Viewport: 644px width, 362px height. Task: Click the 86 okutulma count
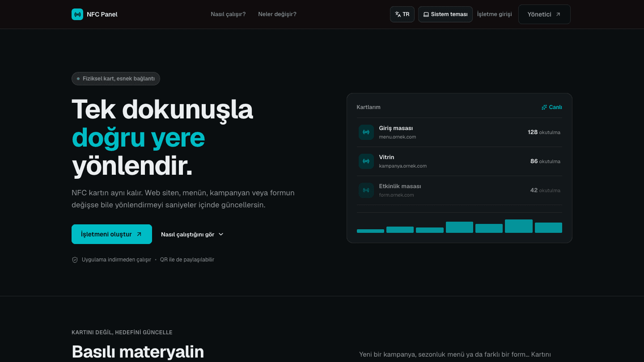545,161
